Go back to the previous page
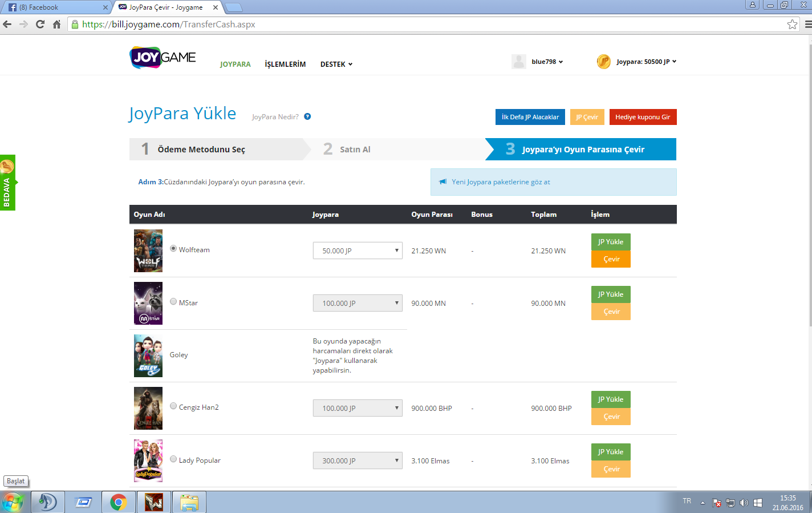 coord(7,24)
